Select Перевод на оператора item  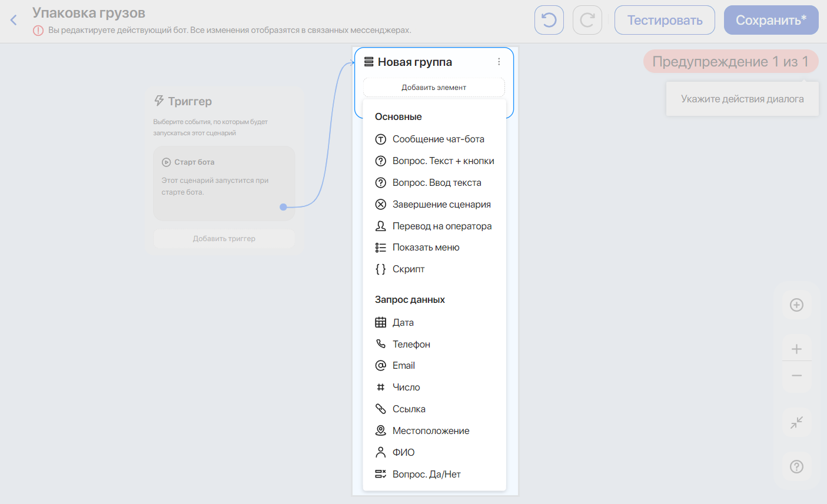click(441, 226)
